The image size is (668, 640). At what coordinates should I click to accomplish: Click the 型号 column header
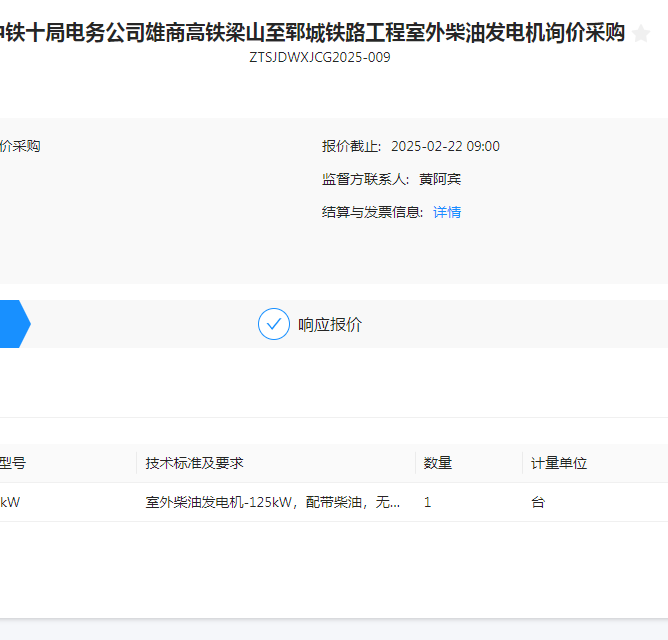pyautogui.click(x=12, y=463)
